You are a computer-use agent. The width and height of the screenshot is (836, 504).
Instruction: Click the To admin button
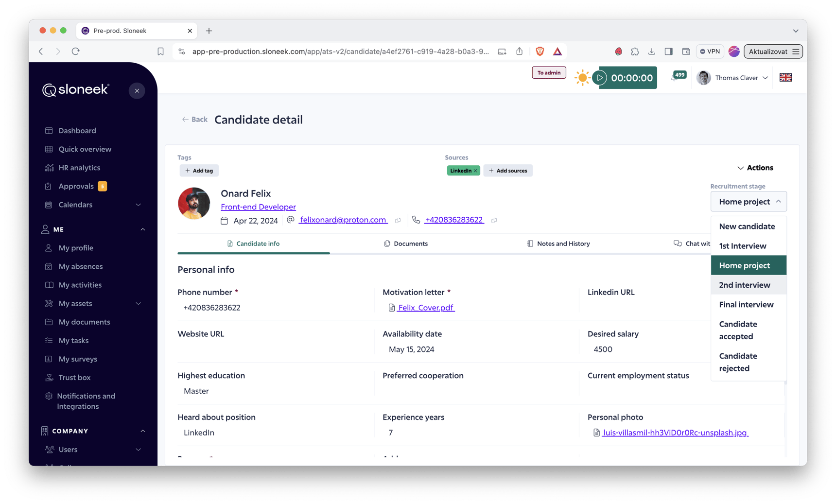point(549,73)
